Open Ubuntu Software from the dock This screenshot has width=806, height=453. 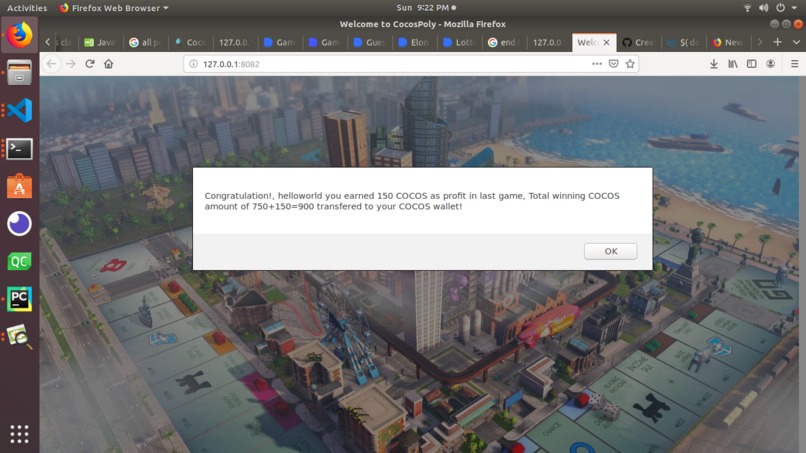[x=20, y=186]
